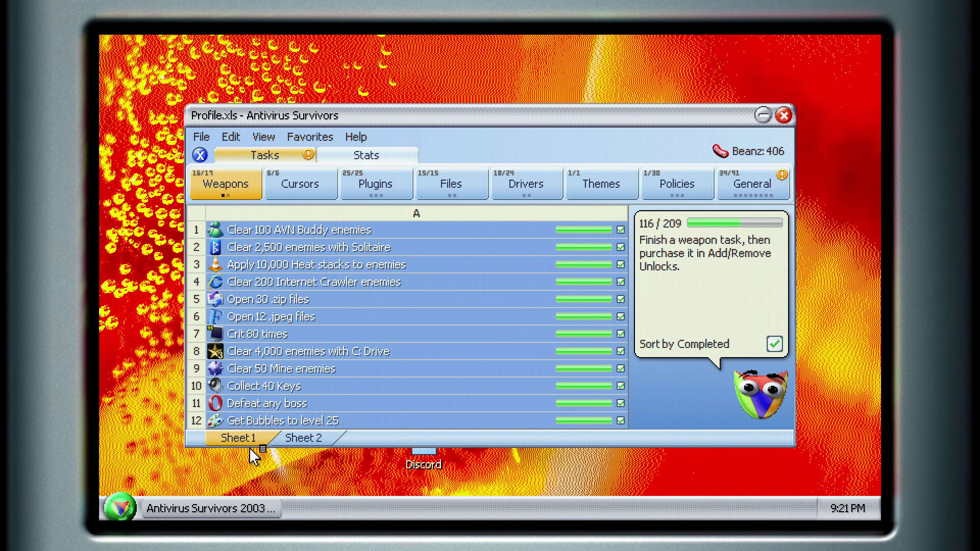This screenshot has height=551, width=980.
Task: Toggle checkbox for Apply 10,000 Heat stacks
Action: coord(621,265)
